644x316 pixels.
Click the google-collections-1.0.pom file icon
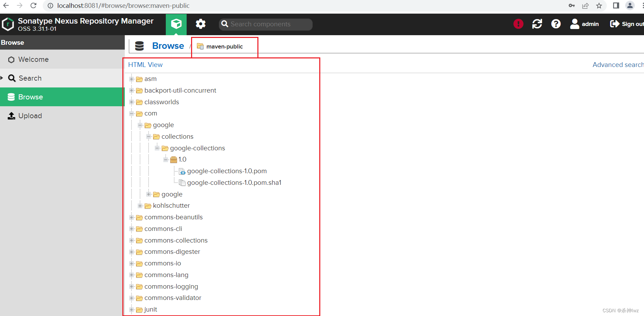(182, 171)
